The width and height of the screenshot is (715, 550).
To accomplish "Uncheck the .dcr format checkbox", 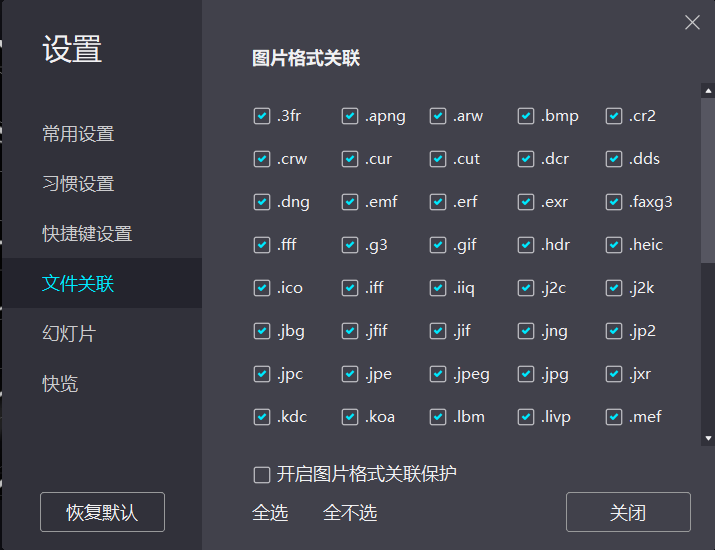I will pyautogui.click(x=526, y=159).
